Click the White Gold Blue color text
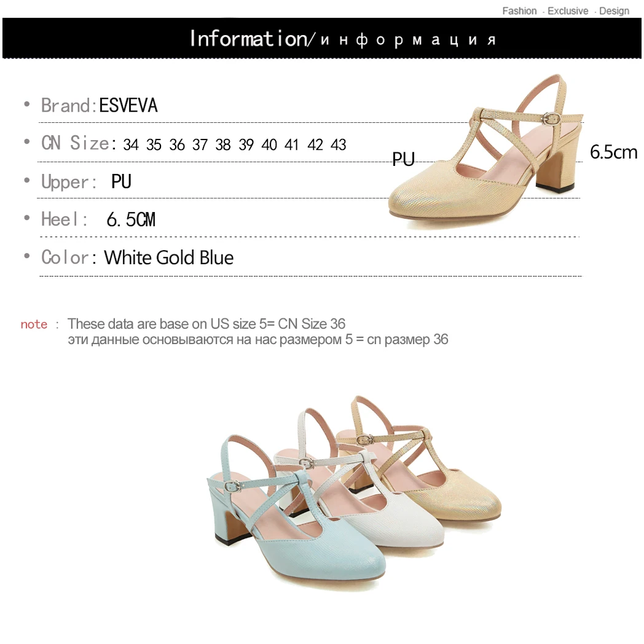Viewport: 644px width, 644px height. coord(169,257)
